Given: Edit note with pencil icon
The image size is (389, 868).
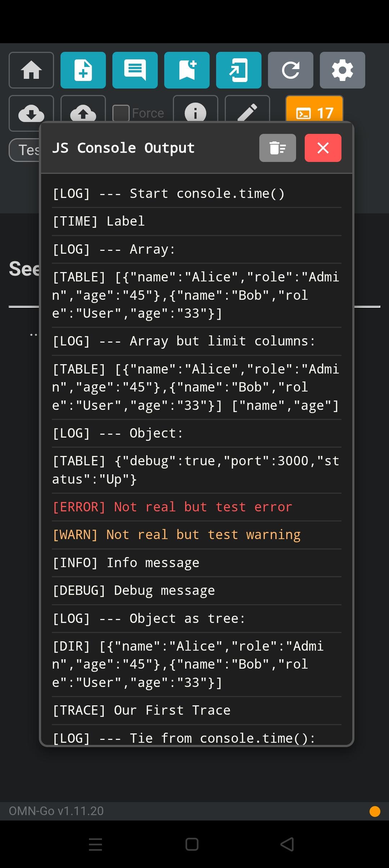Looking at the screenshot, I should coord(247,109).
